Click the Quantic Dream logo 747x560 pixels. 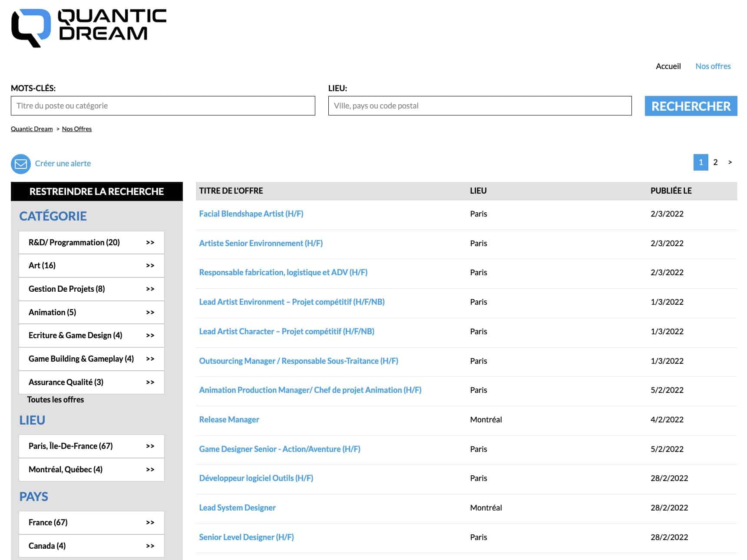coord(89,27)
